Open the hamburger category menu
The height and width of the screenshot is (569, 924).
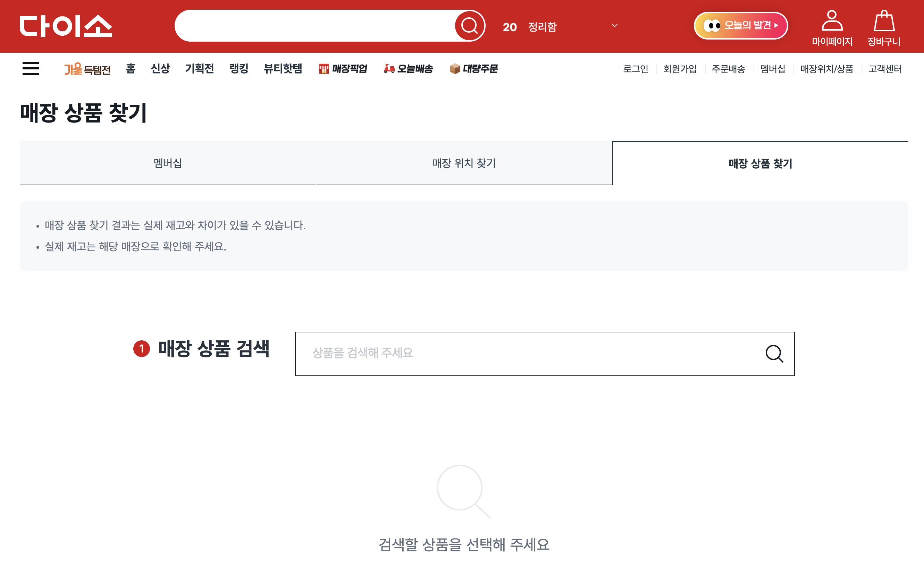point(31,68)
